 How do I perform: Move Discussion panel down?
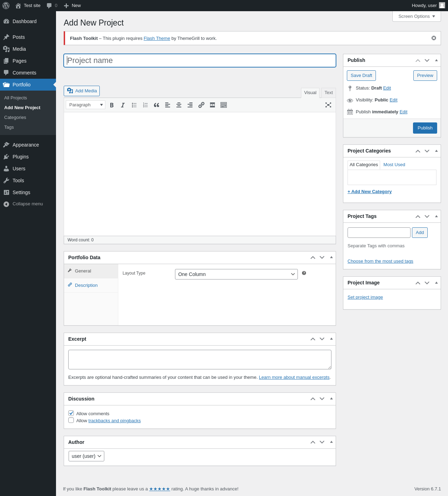[322, 399]
